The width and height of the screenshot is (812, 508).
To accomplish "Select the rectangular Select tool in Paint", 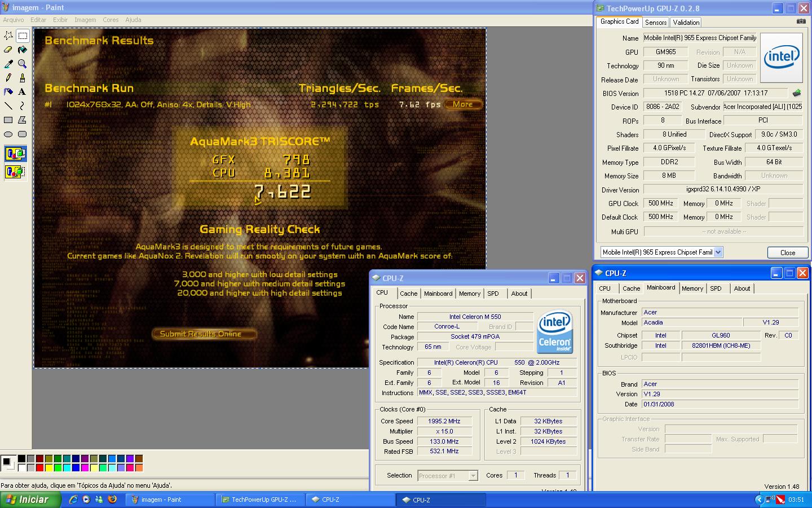I will tap(23, 36).
